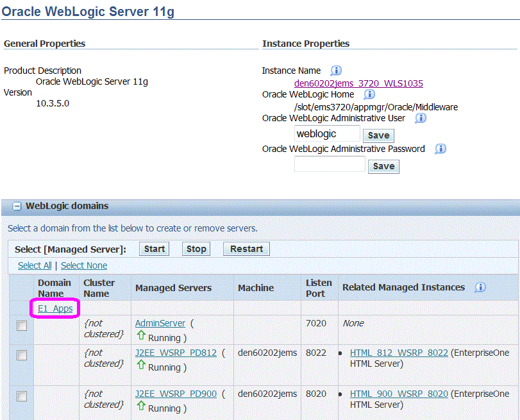This screenshot has width=520, height=420.
Task: Click listen port value 8020
Action: pos(315,394)
